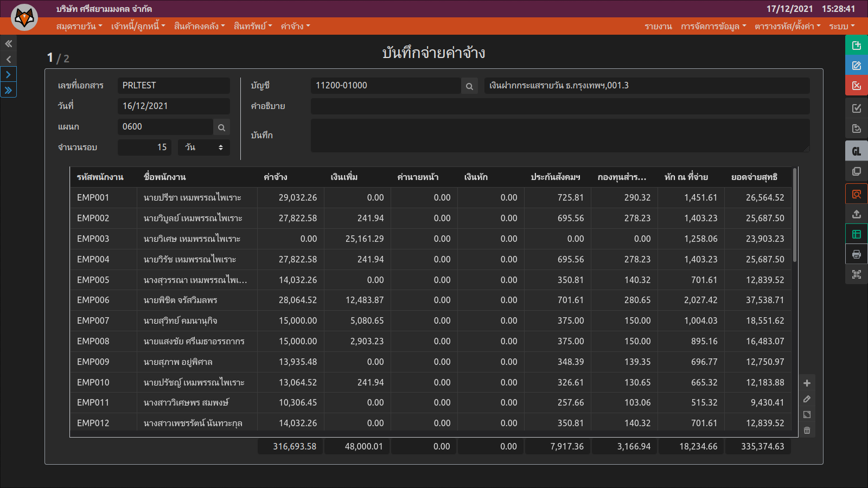The image size is (868, 488).
Task: Open the GL ledger view button
Action: pyautogui.click(x=857, y=151)
